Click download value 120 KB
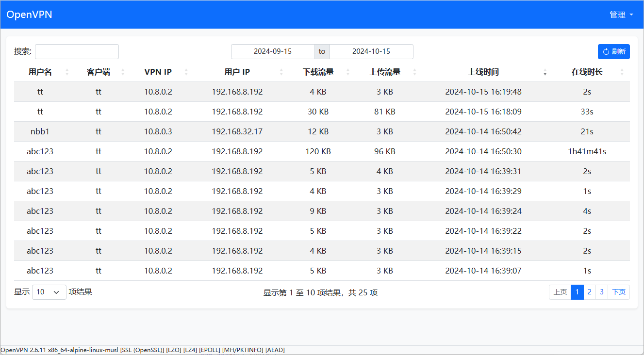Viewport: 644px width, 355px height. (318, 151)
